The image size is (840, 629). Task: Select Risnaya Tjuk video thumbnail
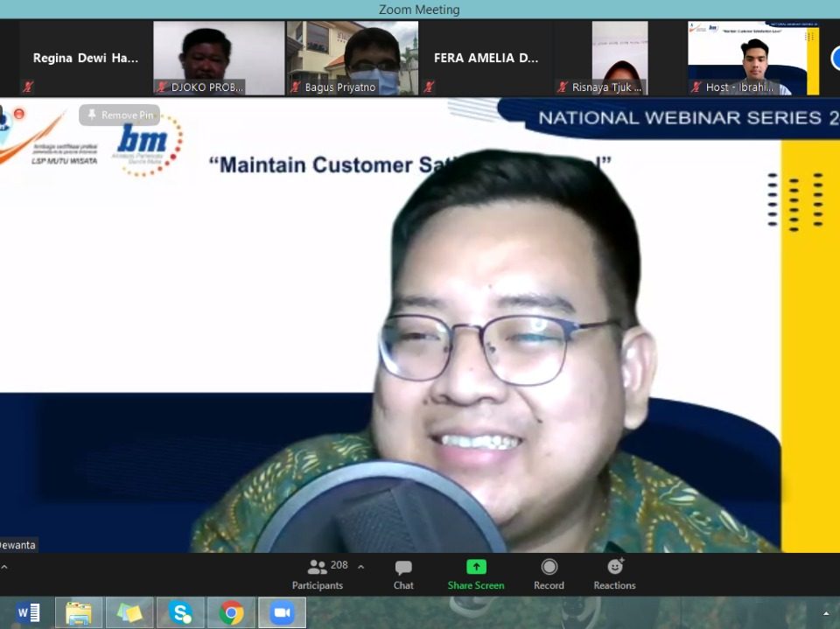(x=619, y=58)
